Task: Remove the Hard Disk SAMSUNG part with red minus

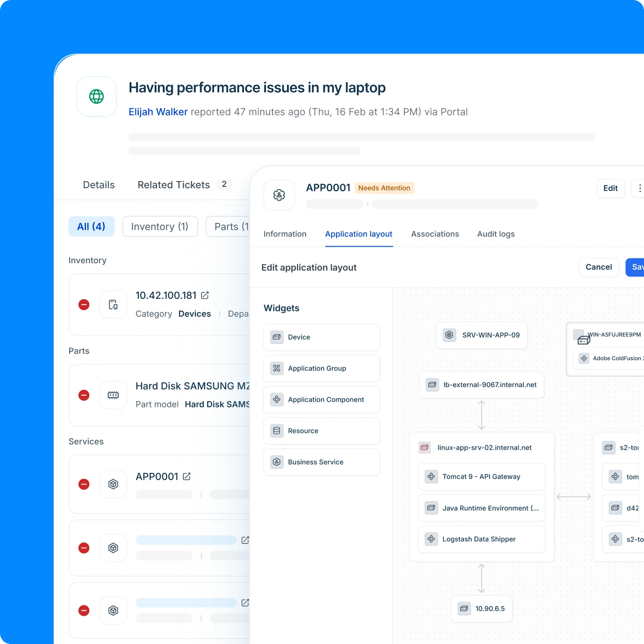Action: [84, 395]
